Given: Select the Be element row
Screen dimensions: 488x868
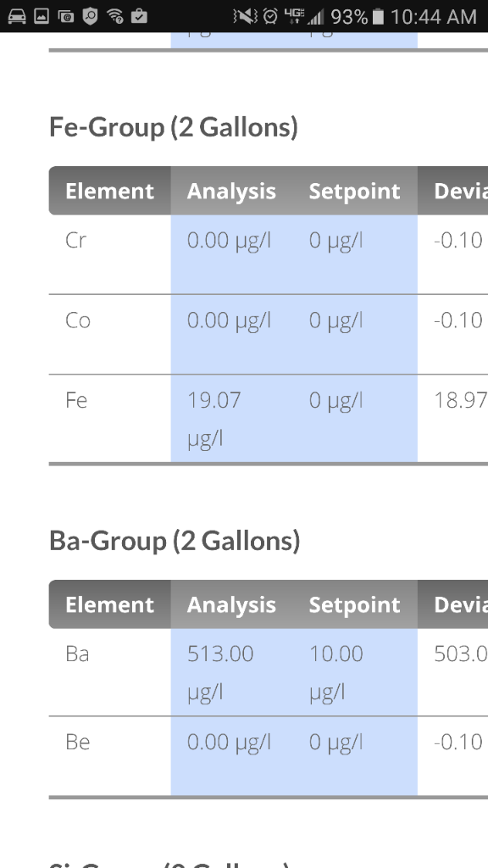Looking at the screenshot, I should click(269, 756).
